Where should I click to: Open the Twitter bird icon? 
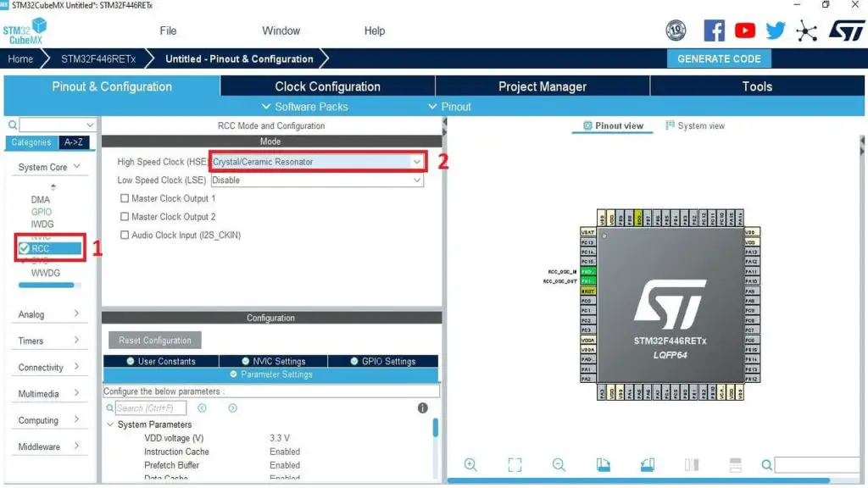776,30
